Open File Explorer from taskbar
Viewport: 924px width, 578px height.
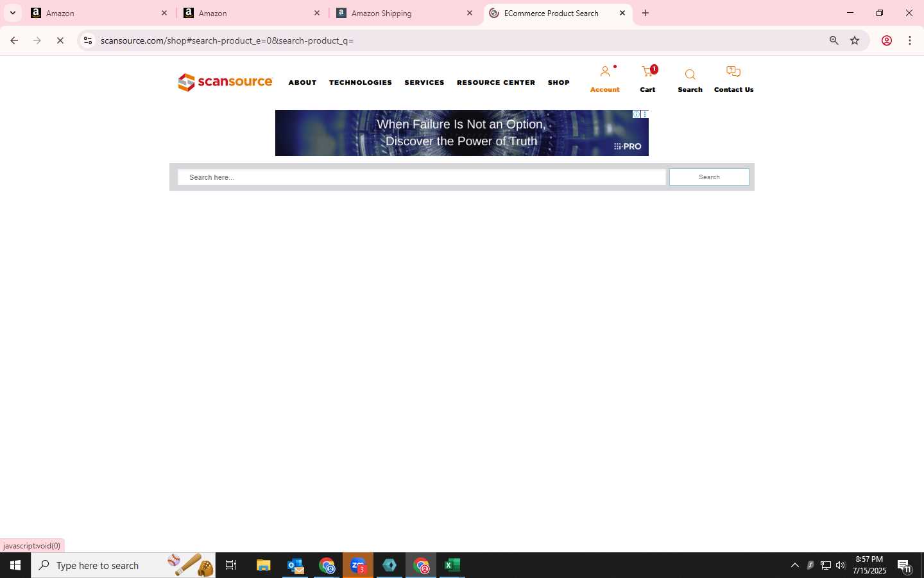click(x=263, y=565)
